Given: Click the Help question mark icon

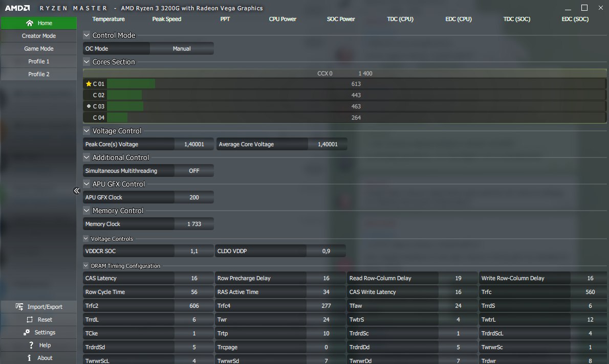Looking at the screenshot, I should click(31, 345).
